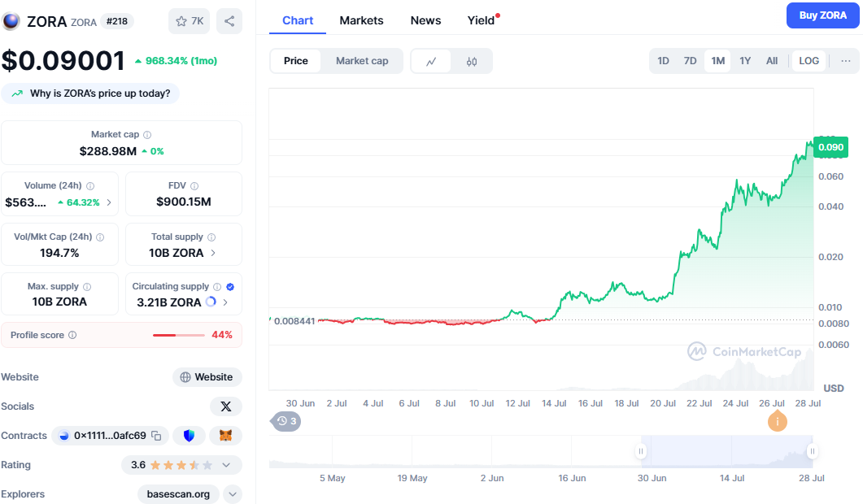
Task: Select the Market cap chart toggle
Action: click(362, 61)
